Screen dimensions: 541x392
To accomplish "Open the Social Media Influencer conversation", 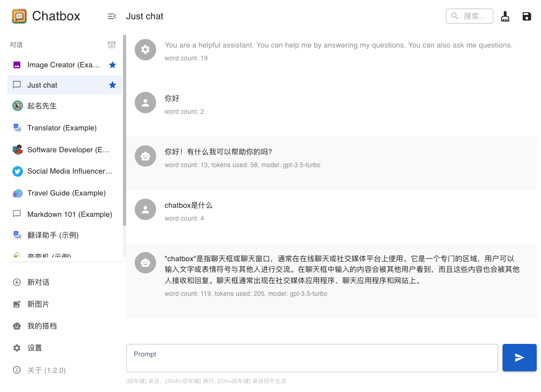I will point(65,171).
